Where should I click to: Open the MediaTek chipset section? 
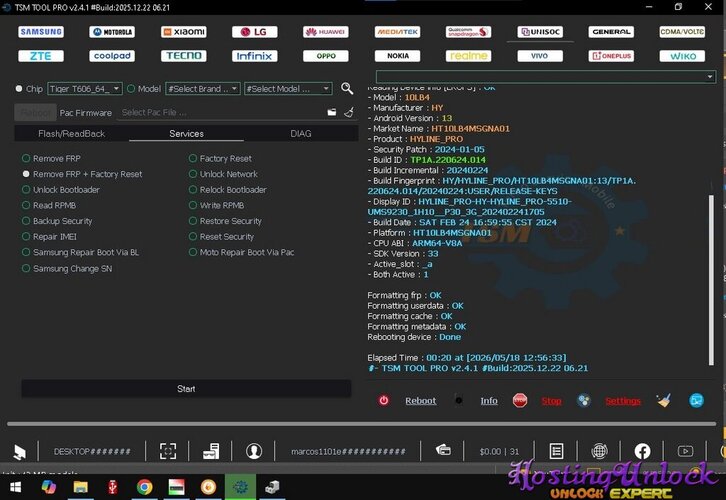click(397, 31)
